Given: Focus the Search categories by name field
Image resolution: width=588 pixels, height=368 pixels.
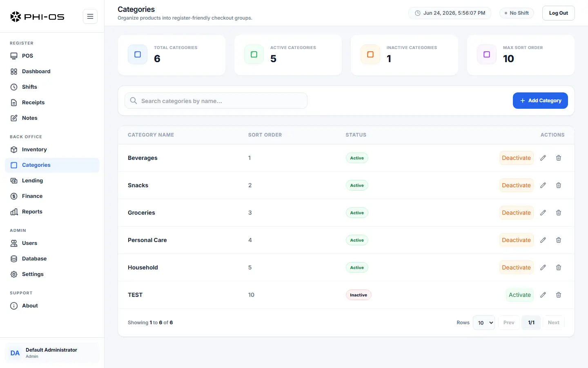Looking at the screenshot, I should coord(216,101).
